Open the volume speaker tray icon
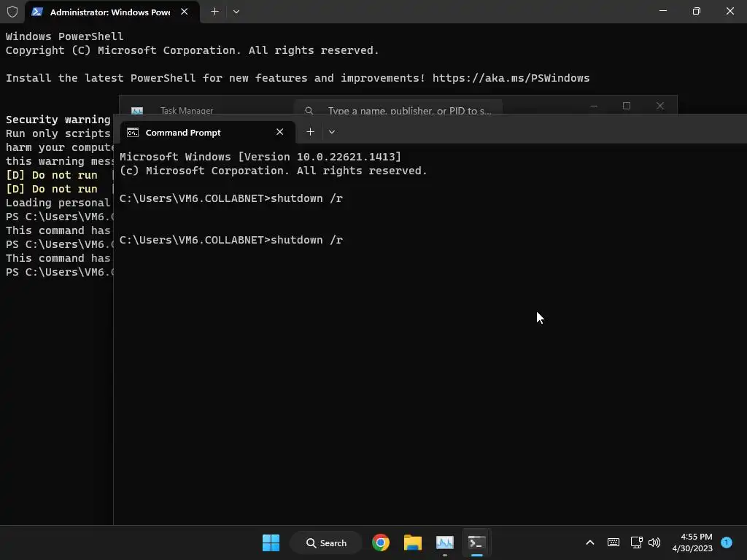Screen dimensions: 747x560 coord(654,542)
